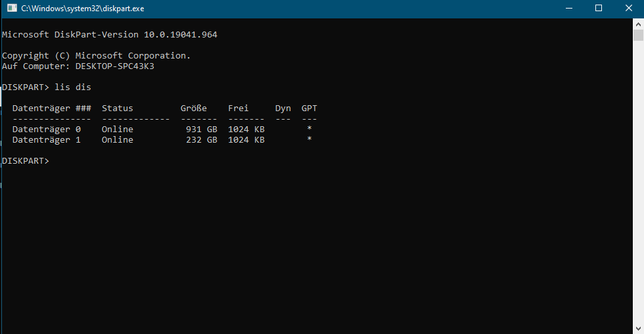Click the 'Datenträger ###' column header
644x334 pixels.
(x=52, y=108)
